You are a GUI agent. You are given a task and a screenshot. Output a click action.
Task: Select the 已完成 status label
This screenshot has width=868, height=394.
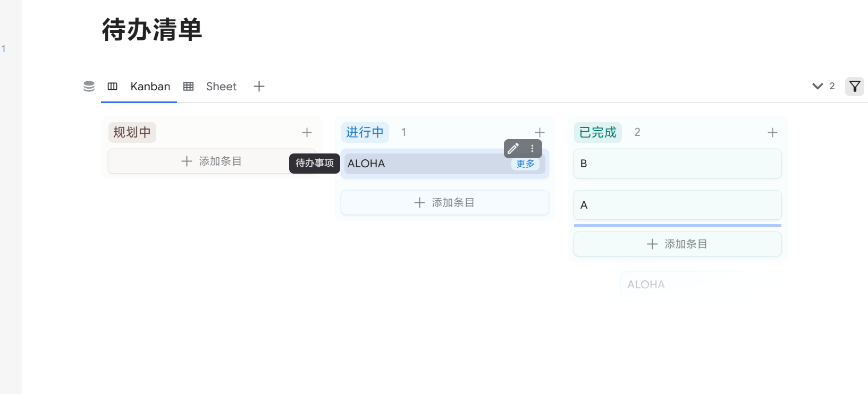597,133
